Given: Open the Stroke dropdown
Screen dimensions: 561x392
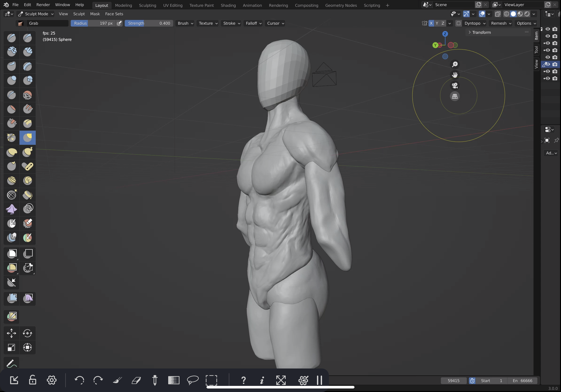Looking at the screenshot, I should 231,23.
